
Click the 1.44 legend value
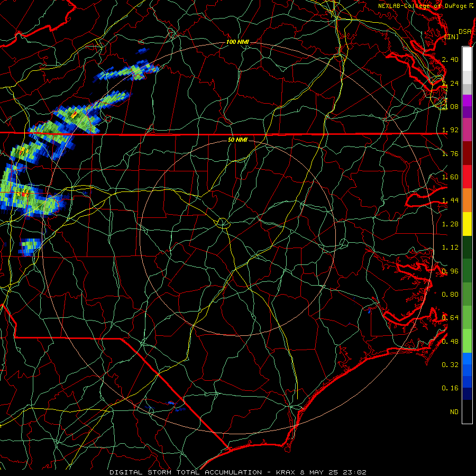click(x=450, y=200)
